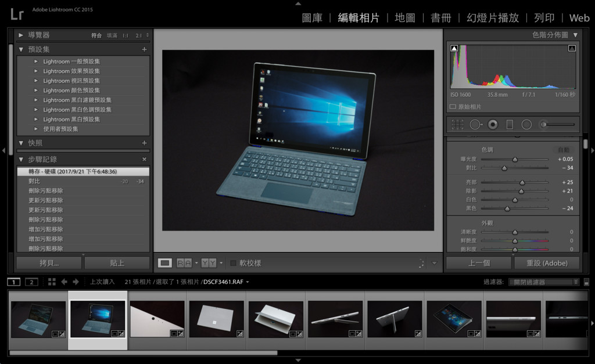Toggle shadow clipping indicator in histogram
The image size is (595, 364).
pyautogui.click(x=454, y=48)
